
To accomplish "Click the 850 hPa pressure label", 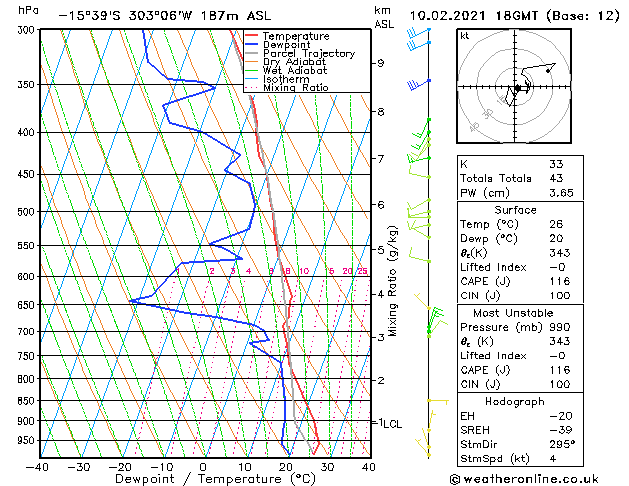I will [27, 401].
